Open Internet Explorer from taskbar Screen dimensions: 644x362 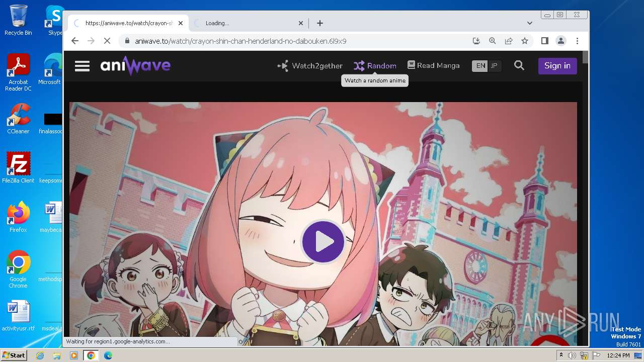coord(40,355)
